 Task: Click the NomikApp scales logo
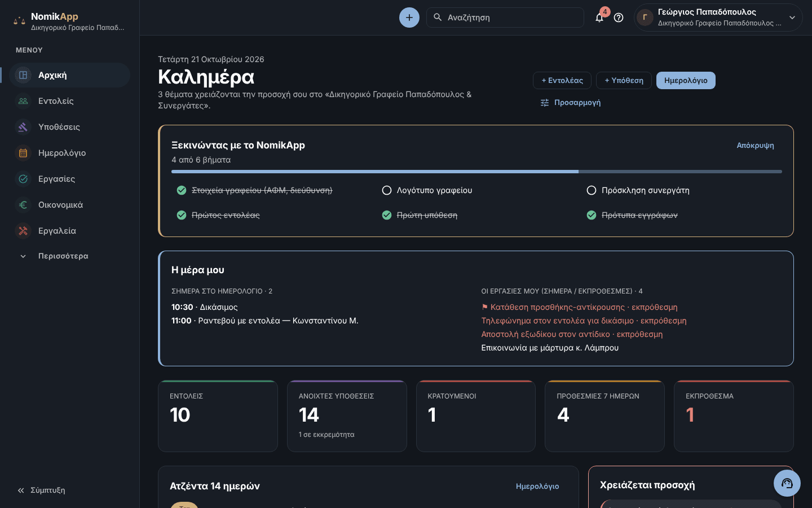coord(19,21)
